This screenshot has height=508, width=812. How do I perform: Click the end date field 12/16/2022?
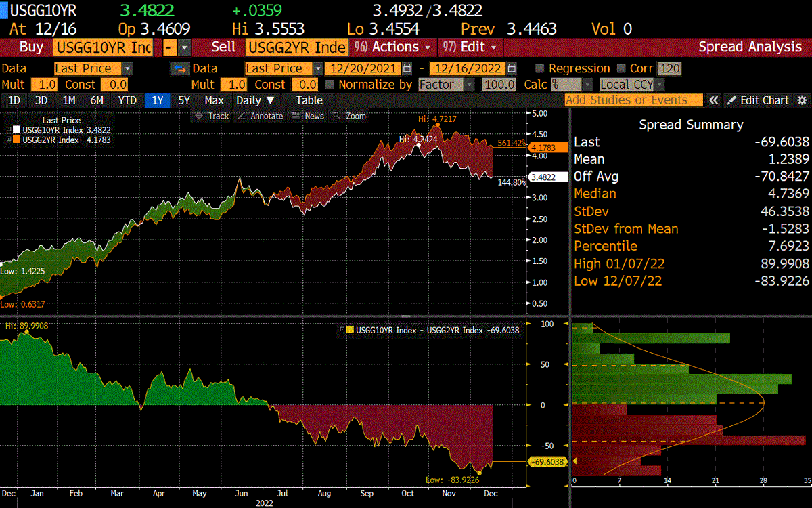tap(468, 68)
